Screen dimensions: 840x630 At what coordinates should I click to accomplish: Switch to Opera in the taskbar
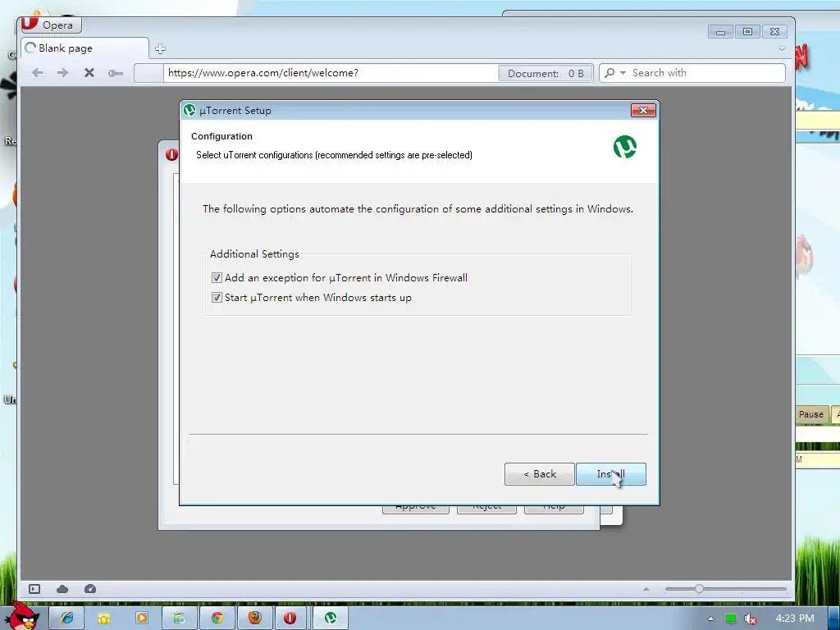click(290, 619)
